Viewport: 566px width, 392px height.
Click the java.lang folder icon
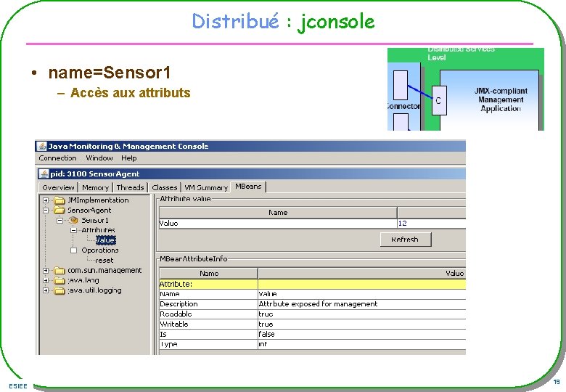tap(60, 280)
